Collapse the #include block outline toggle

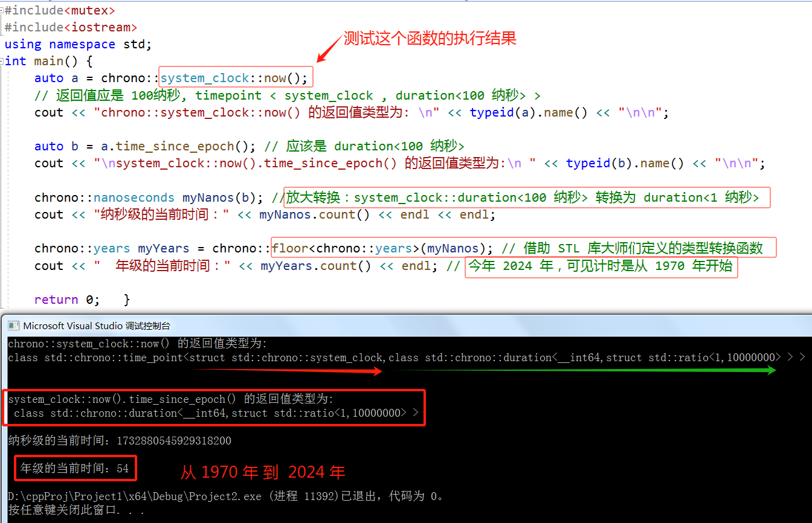pyautogui.click(x=2, y=10)
